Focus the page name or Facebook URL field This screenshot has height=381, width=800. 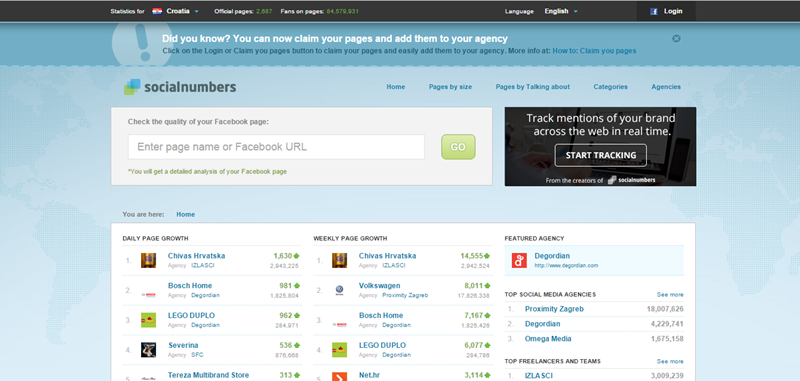pyautogui.click(x=276, y=147)
